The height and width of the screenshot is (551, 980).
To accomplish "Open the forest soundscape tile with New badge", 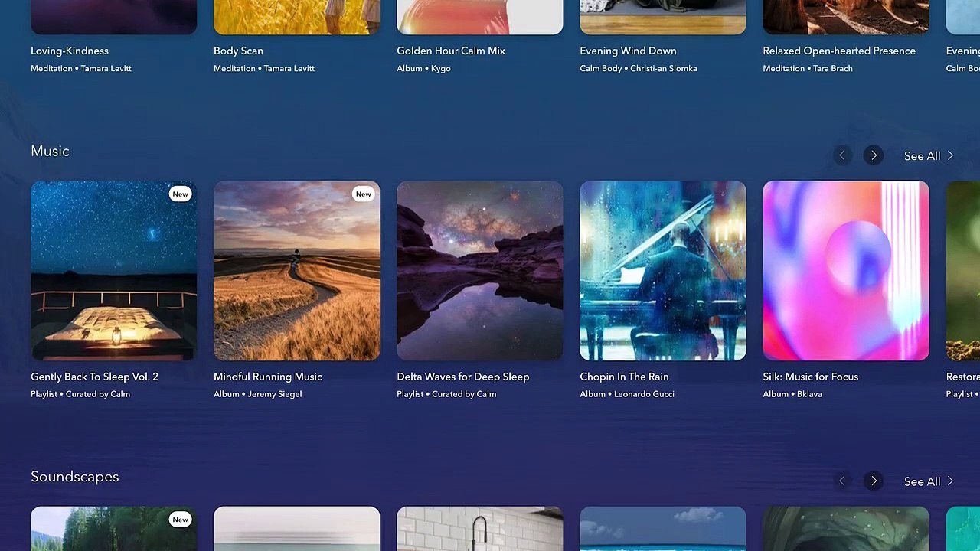I will [x=113, y=529].
